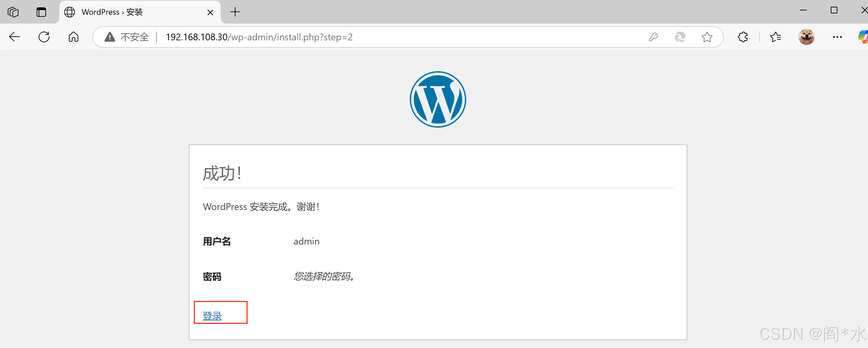Image resolution: width=868 pixels, height=348 pixels.
Task: Click the WordPress logo
Action: point(438,99)
